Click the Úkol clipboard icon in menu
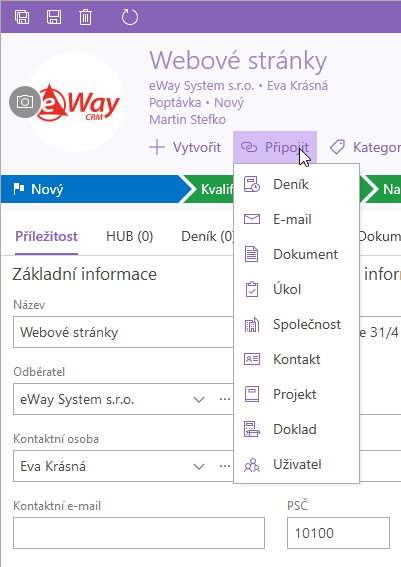This screenshot has height=567, width=401. 252,289
